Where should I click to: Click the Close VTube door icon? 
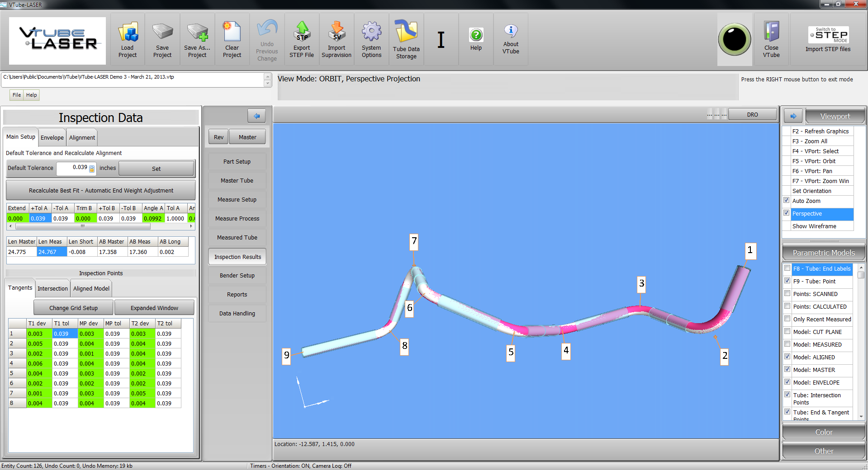771,33
